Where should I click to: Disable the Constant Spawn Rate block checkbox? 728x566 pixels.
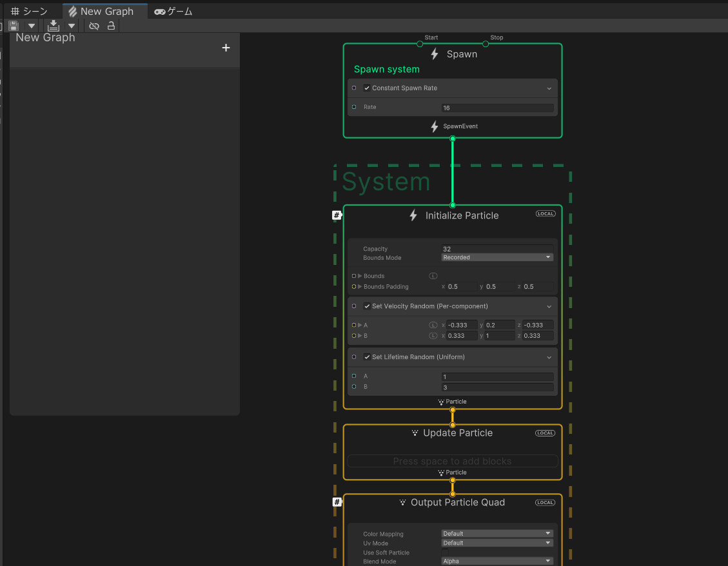[367, 88]
